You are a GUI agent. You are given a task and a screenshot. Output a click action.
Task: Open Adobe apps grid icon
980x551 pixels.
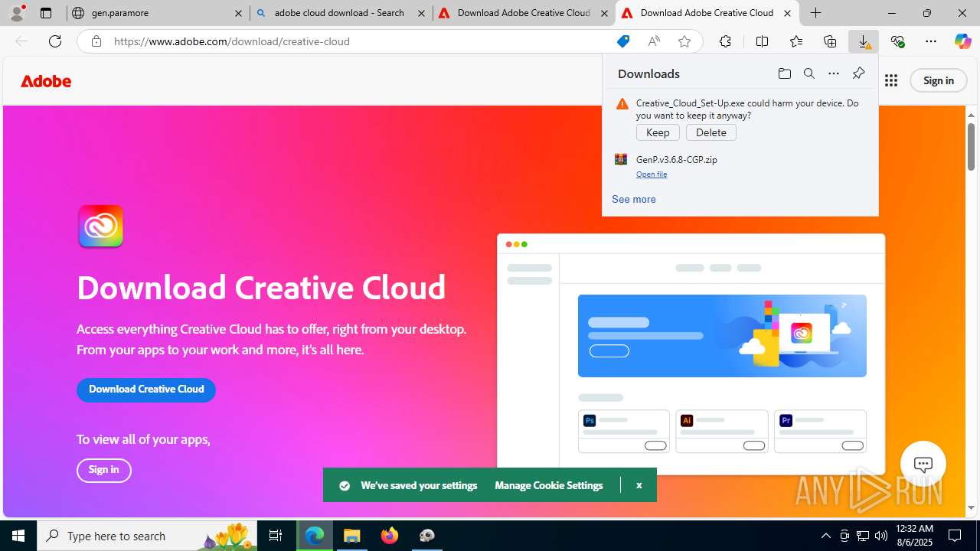(x=891, y=80)
